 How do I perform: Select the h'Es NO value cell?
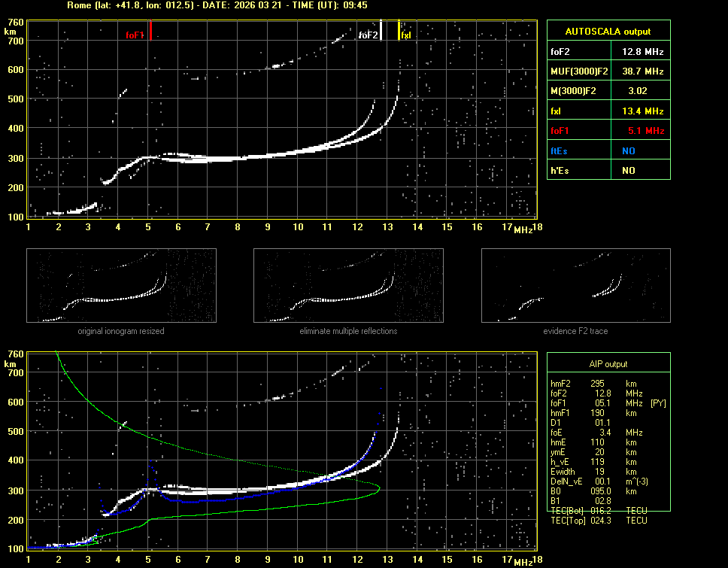coord(629,170)
